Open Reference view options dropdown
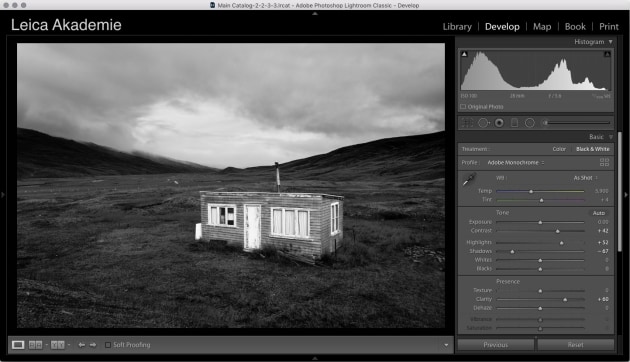This screenshot has width=630, height=362. click(x=46, y=345)
